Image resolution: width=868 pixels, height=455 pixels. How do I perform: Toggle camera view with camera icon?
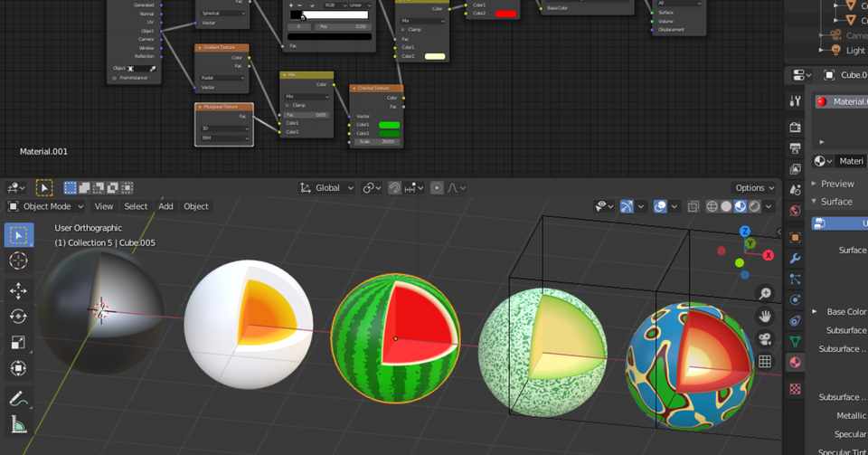[x=765, y=338]
